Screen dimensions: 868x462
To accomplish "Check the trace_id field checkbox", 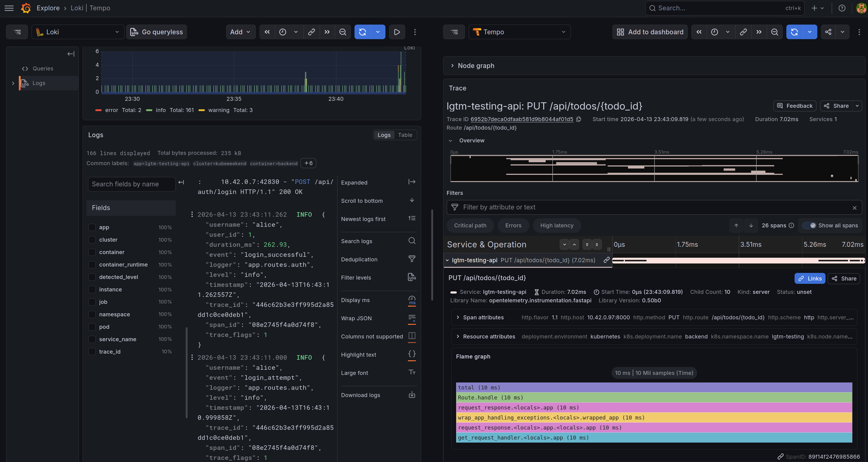I will point(92,352).
